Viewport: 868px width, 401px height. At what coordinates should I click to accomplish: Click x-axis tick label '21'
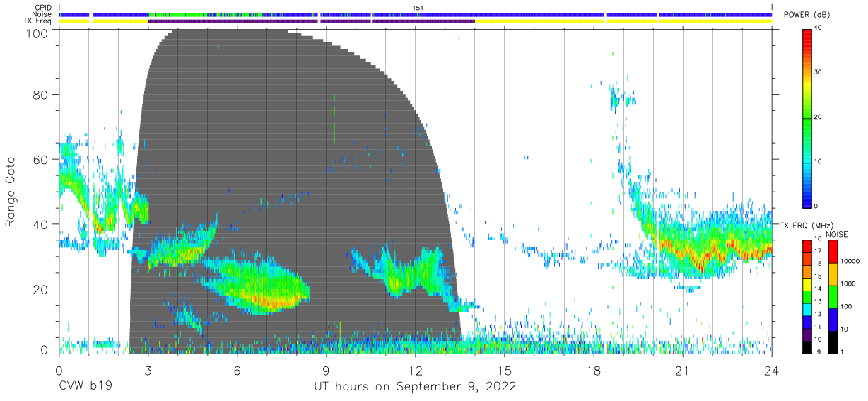(x=683, y=370)
